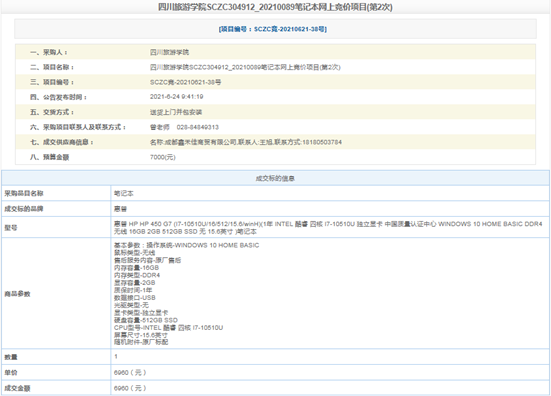Click the brand cell 惠普
The image size is (551, 396).
[x=330, y=209]
